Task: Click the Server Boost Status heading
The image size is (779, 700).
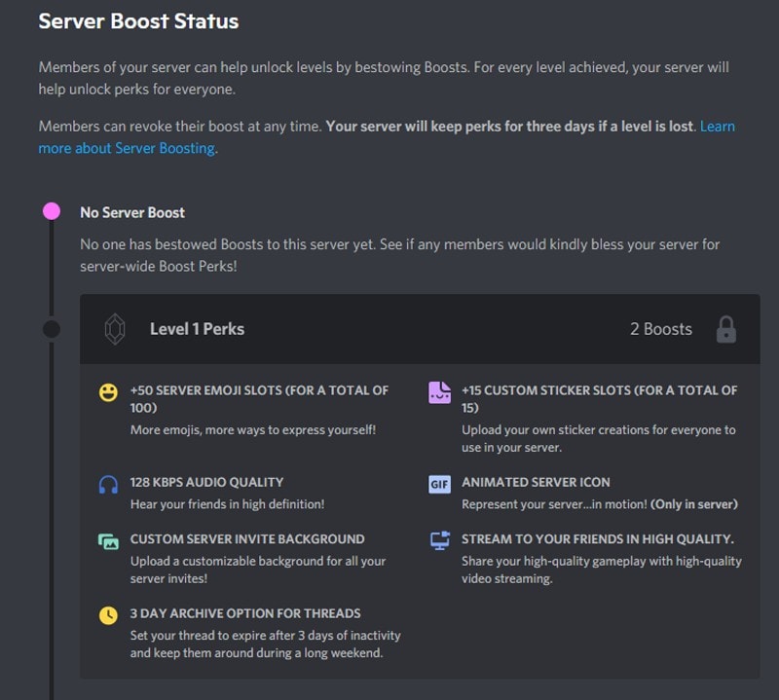Action: coord(138,20)
